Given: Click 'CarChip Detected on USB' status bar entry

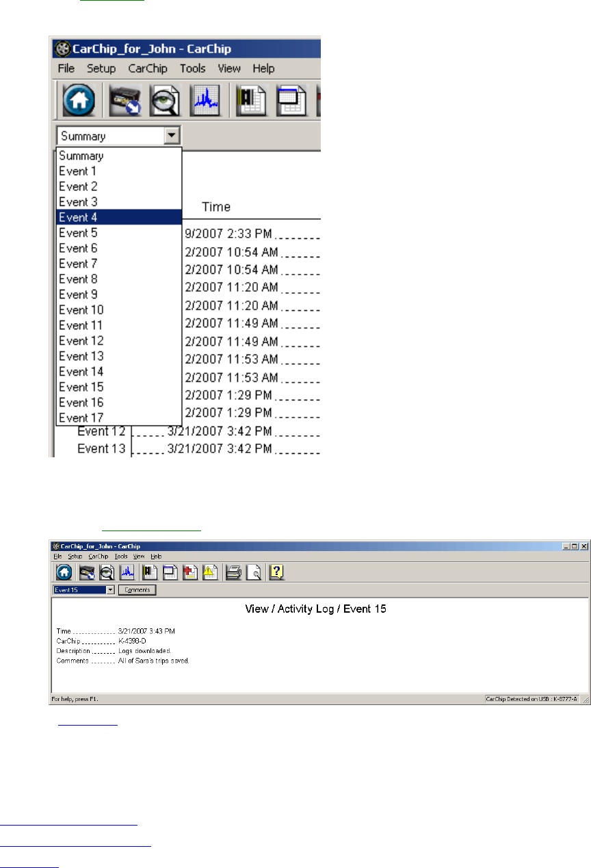Looking at the screenshot, I should click(531, 699).
